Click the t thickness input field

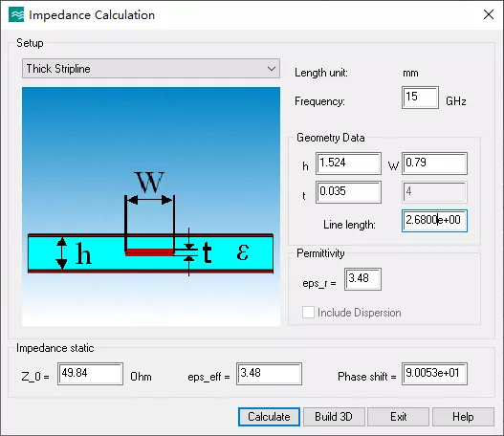348,192
